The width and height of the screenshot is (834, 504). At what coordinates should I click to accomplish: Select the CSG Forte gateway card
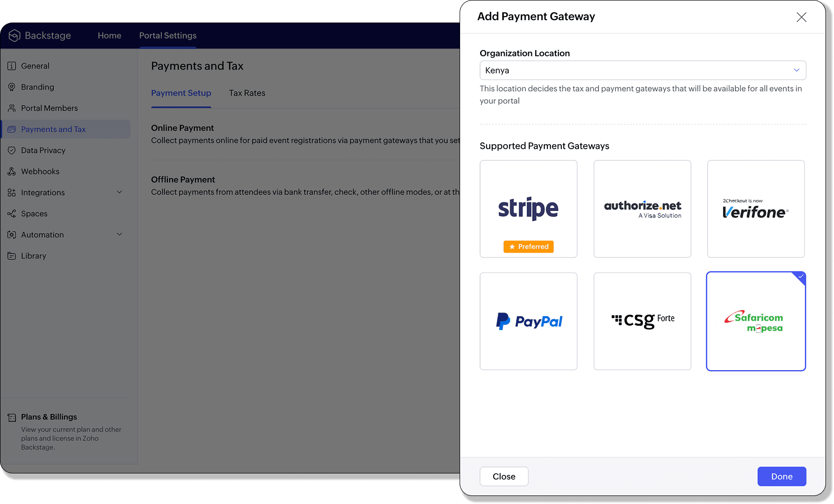coord(642,321)
